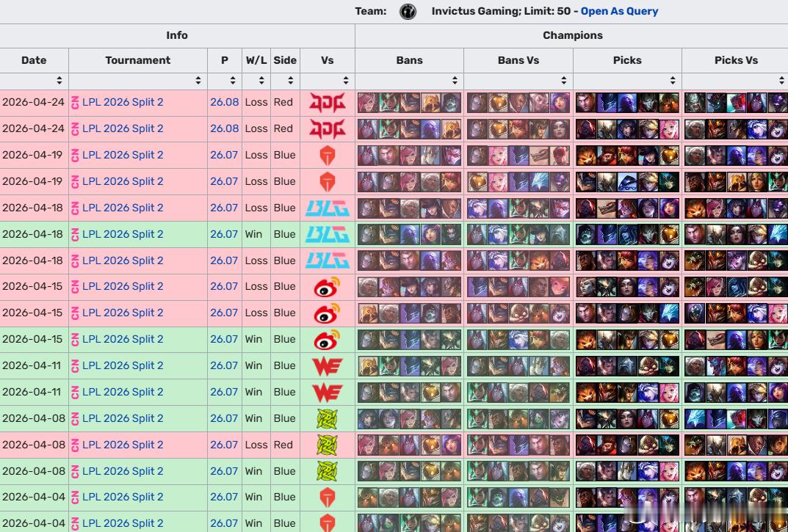The width and height of the screenshot is (788, 532).
Task: Click CN region icon in 2026-04-08 Loss row
Action: click(x=76, y=445)
